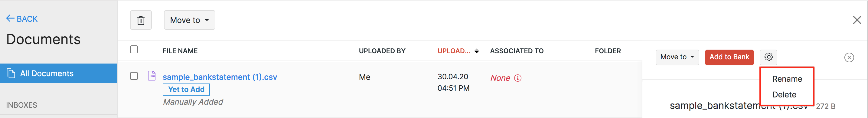Click the Add to Bank button
This screenshot has width=868, height=118.
pyautogui.click(x=729, y=57)
